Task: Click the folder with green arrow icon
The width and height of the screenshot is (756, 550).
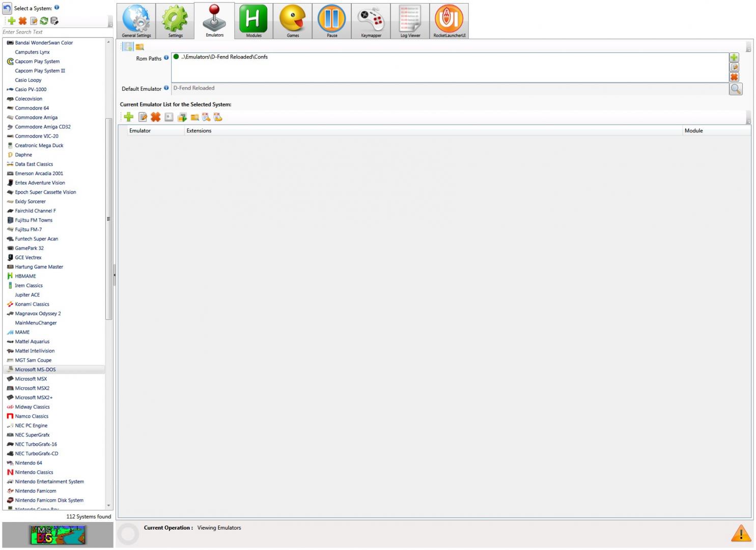Action: pyautogui.click(x=182, y=117)
